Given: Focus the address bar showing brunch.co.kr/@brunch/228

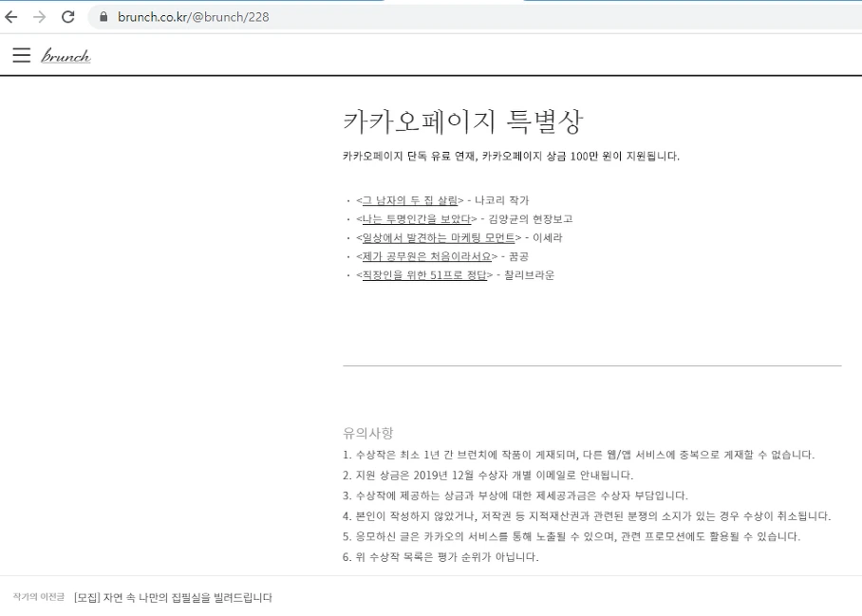Looking at the screenshot, I should point(473,17).
